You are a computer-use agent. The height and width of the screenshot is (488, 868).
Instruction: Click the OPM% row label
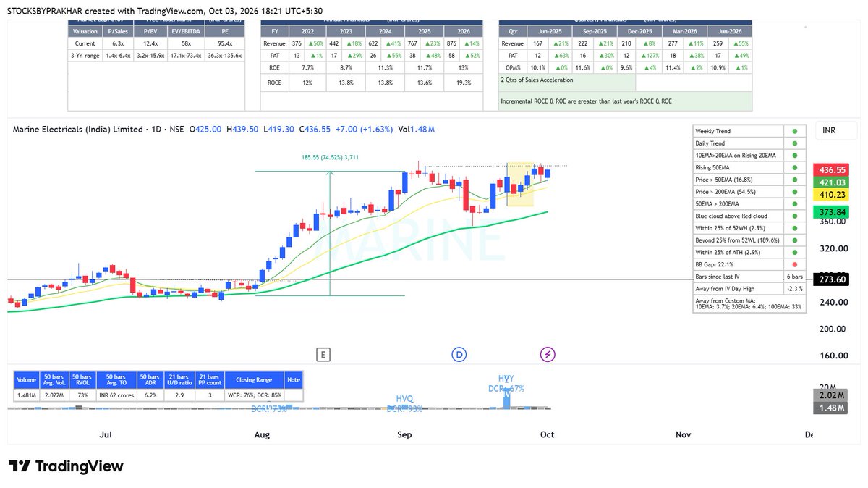513,67
